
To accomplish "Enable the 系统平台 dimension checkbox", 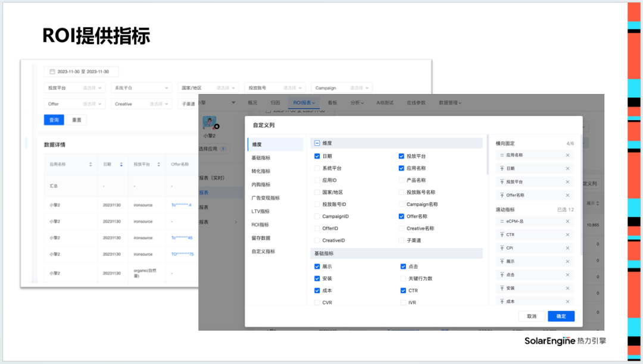I will pos(317,168).
